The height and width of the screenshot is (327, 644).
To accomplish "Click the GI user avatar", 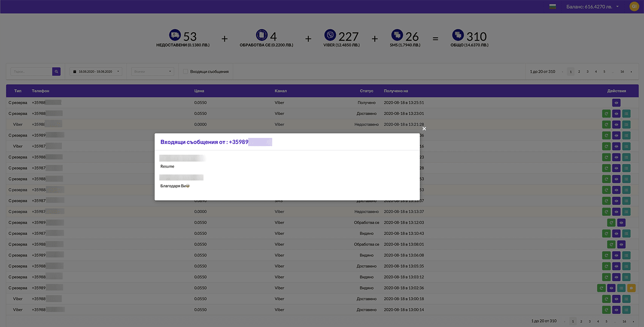I will pyautogui.click(x=634, y=6).
